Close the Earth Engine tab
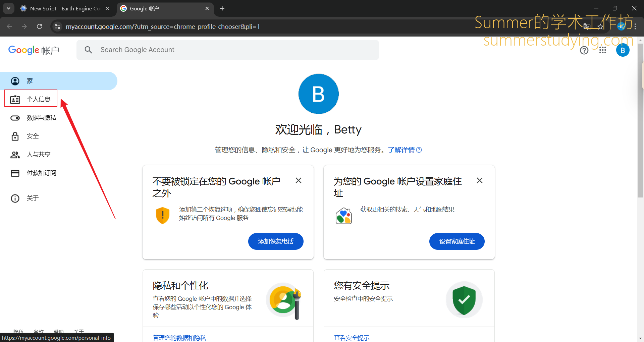 [x=107, y=8]
